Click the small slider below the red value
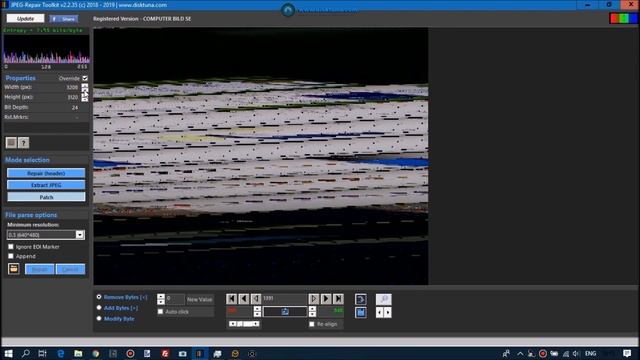640x360 pixels. coord(244,324)
